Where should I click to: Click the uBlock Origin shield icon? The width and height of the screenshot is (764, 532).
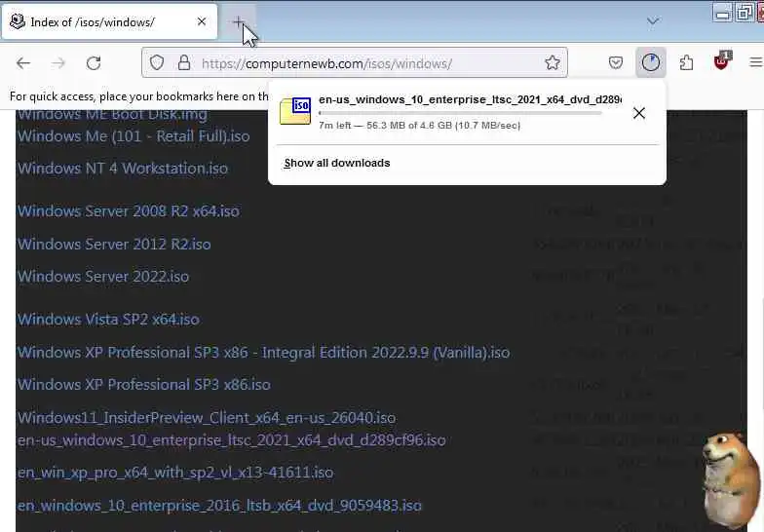tap(721, 61)
